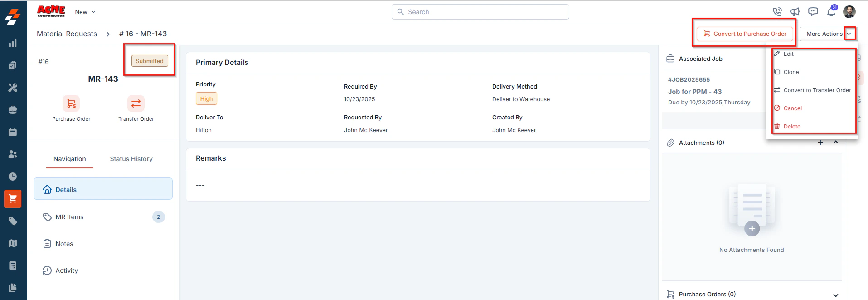Go to Material Requests breadcrumb
The height and width of the screenshot is (300, 868).
67,34
